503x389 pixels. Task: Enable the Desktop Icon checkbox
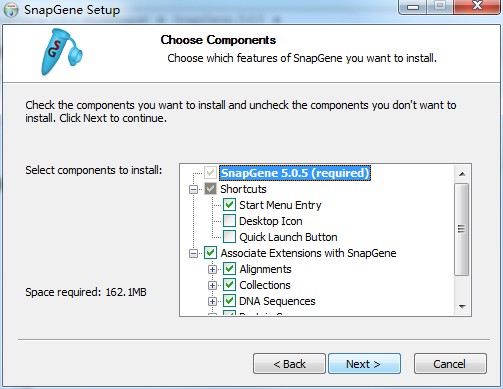229,221
